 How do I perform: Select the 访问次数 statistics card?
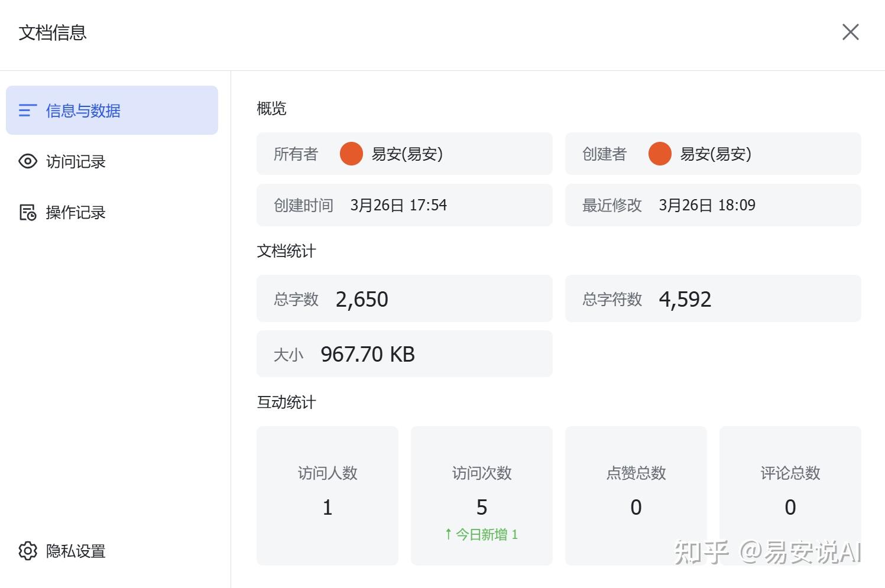point(482,495)
